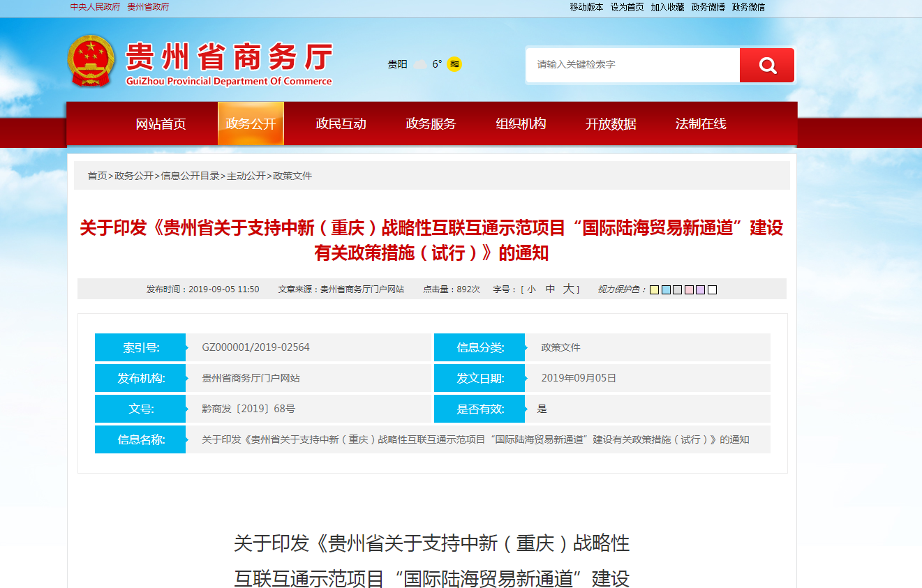Set font size to small (小)
The width and height of the screenshot is (922, 588).
pyautogui.click(x=531, y=289)
